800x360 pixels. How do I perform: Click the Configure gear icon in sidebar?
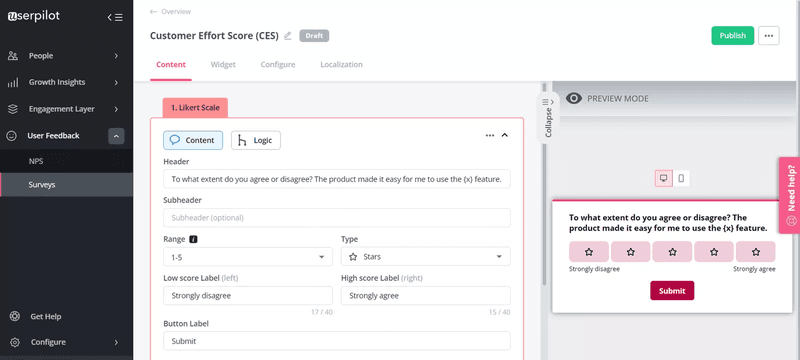tap(14, 342)
